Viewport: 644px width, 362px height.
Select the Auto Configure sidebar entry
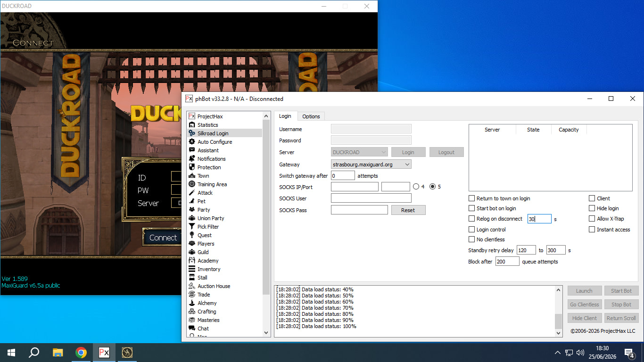[215, 142]
